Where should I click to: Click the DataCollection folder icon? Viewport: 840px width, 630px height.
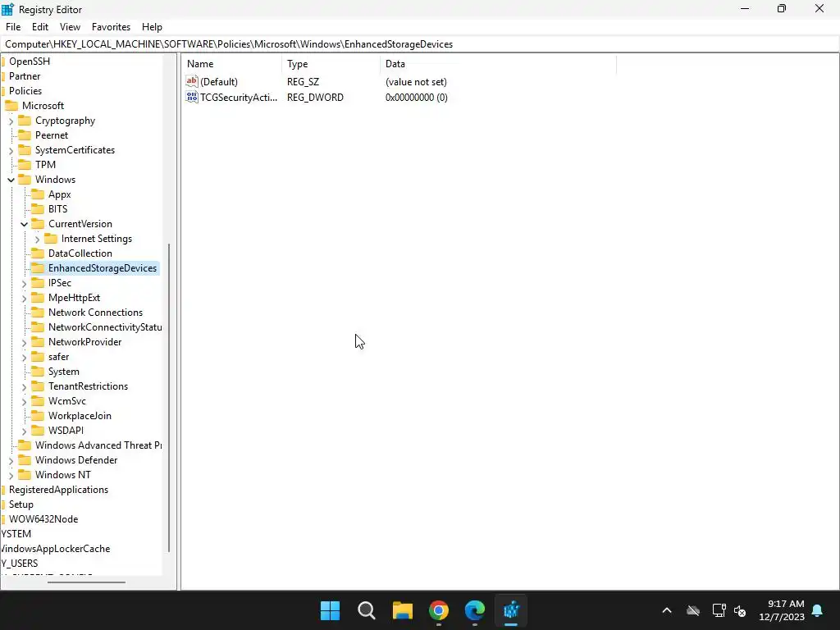38,253
